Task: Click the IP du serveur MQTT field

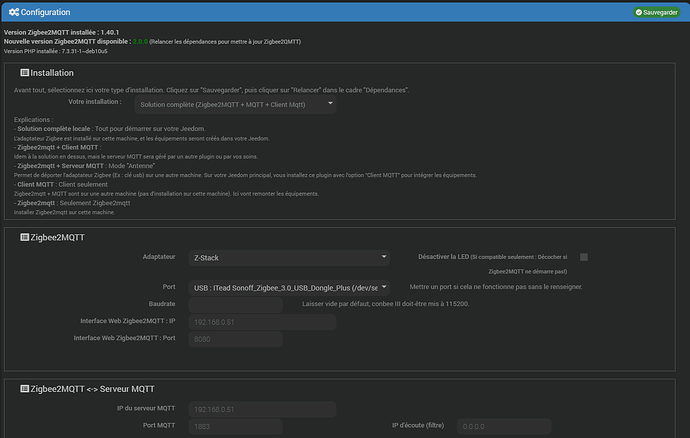Action: pyautogui.click(x=262, y=409)
